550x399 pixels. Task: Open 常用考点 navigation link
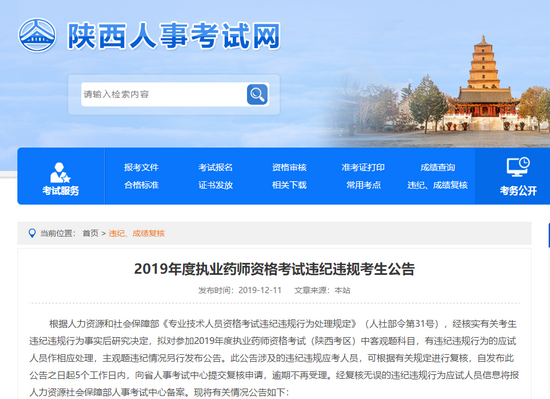point(363,185)
